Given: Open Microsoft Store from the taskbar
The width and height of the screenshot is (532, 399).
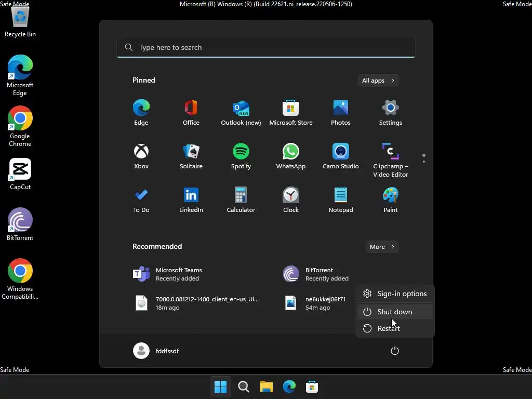Looking at the screenshot, I should [x=312, y=387].
